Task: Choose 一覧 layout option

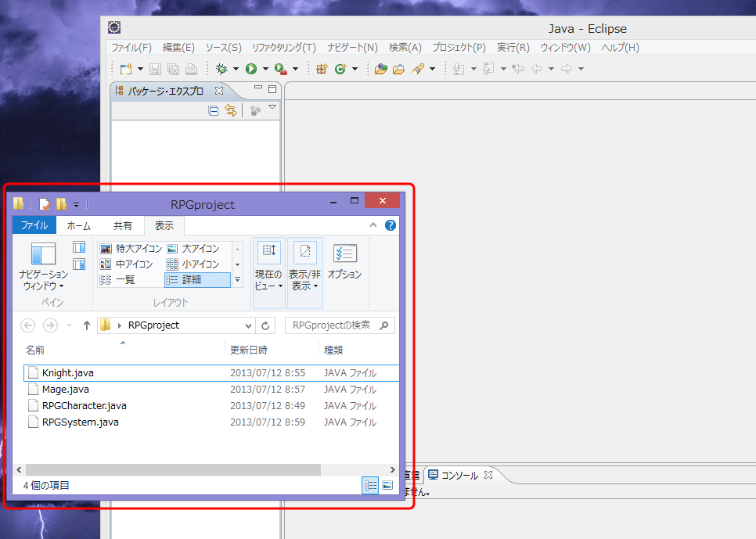Action: coord(117,279)
